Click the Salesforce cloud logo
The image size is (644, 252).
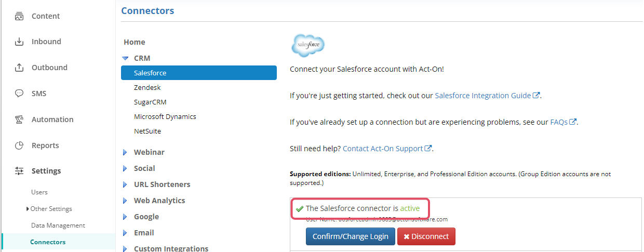click(308, 45)
